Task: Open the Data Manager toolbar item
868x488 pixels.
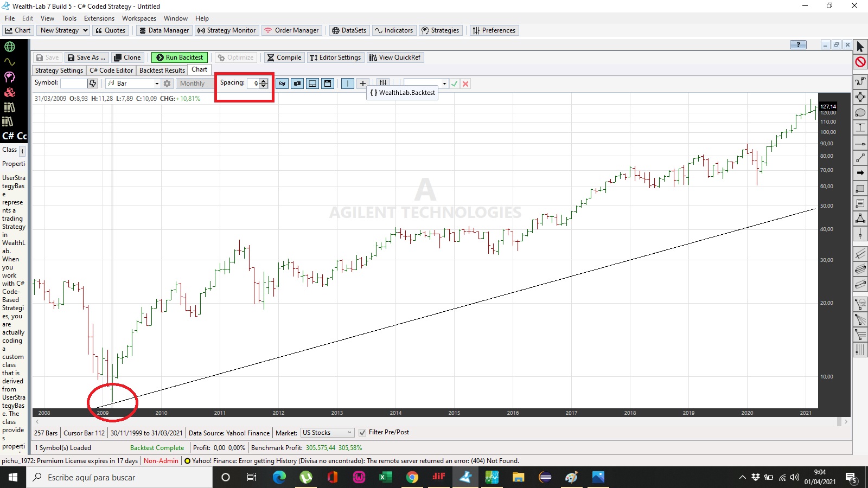Action: click(164, 30)
